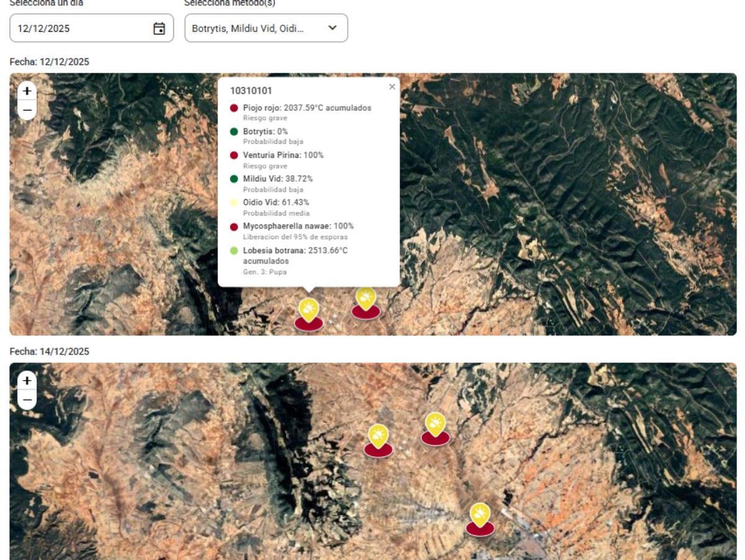Close the 10310101 info popup
This screenshot has height=560, width=745.
[392, 86]
